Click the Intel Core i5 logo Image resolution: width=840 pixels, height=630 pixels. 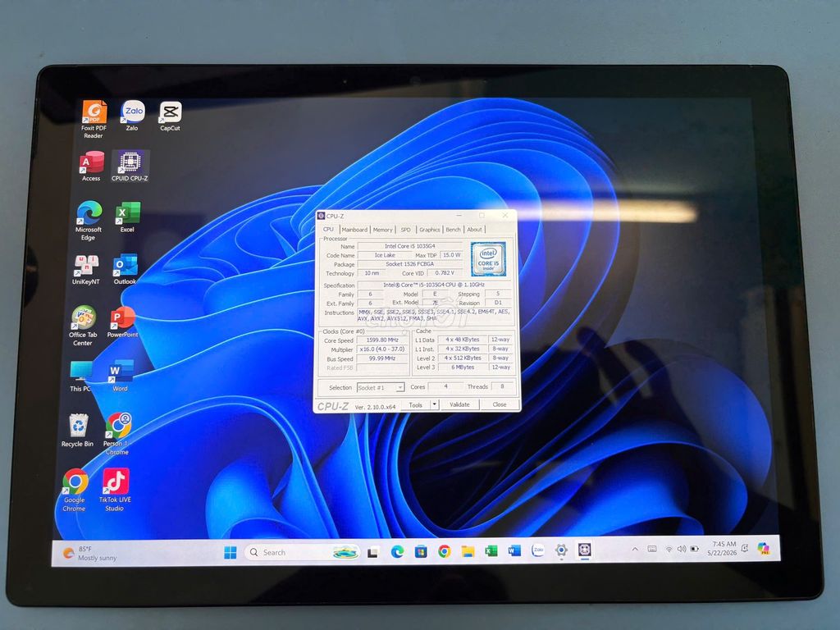pyautogui.click(x=489, y=258)
